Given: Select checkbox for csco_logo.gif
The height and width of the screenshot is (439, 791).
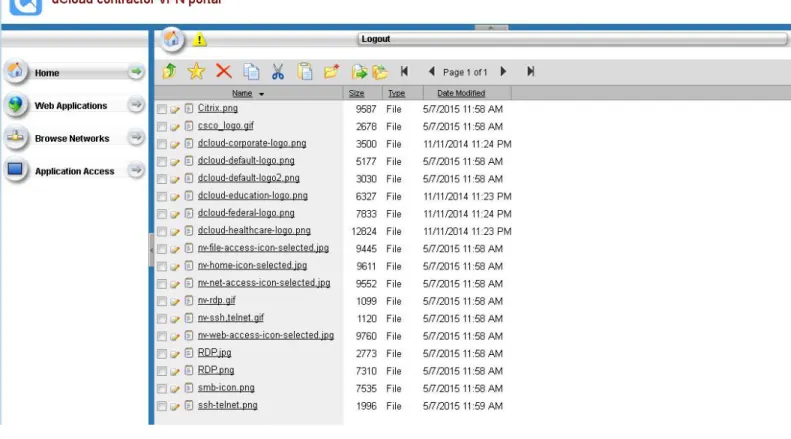Looking at the screenshot, I should [162, 127].
